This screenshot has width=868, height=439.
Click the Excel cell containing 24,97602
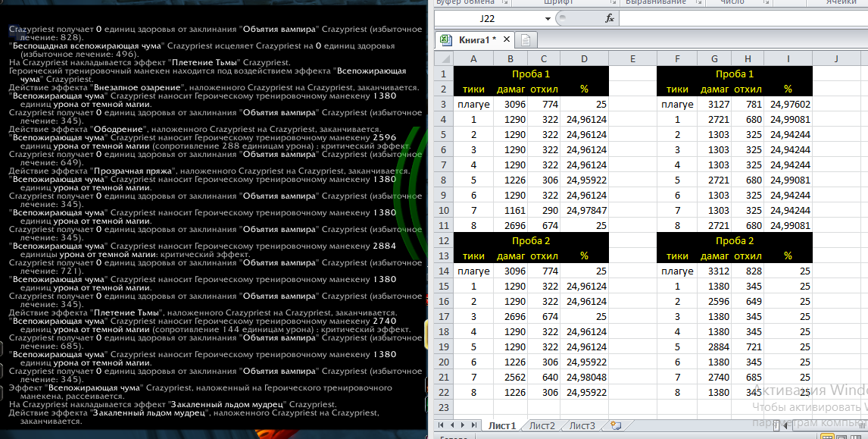[788, 104]
